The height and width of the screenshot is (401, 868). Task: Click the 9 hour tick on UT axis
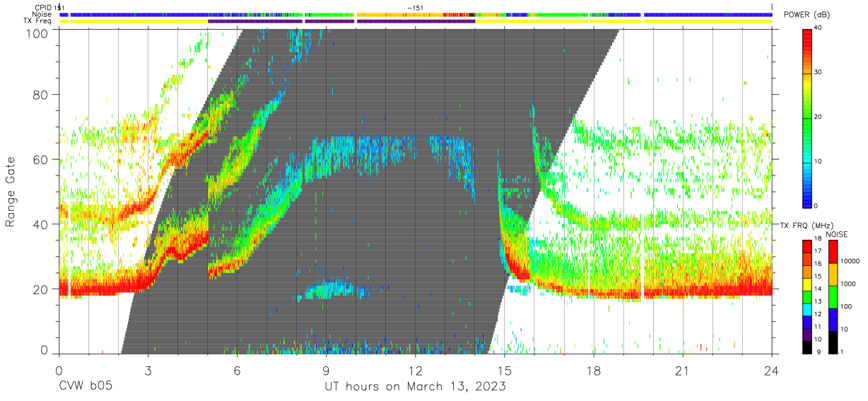point(326,370)
